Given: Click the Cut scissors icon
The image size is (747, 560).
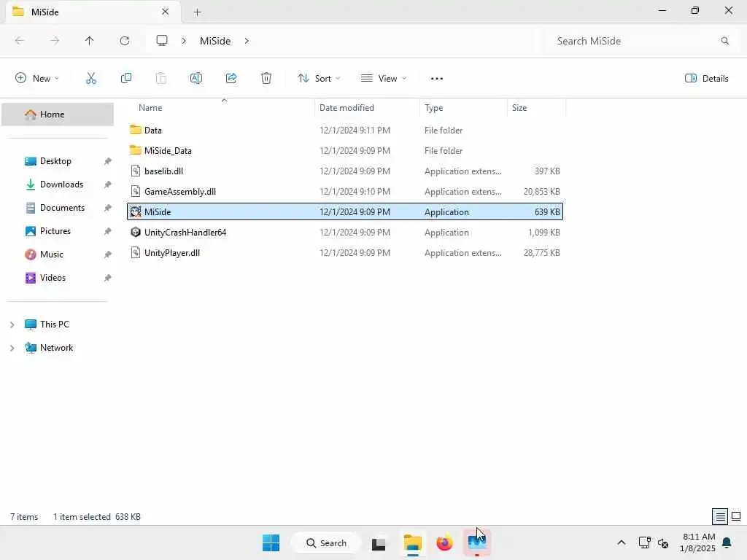Looking at the screenshot, I should (90, 78).
